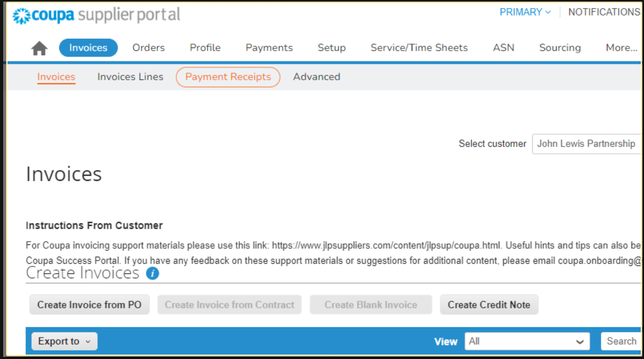Open the Orders tab
This screenshot has height=359, width=644.
click(148, 48)
